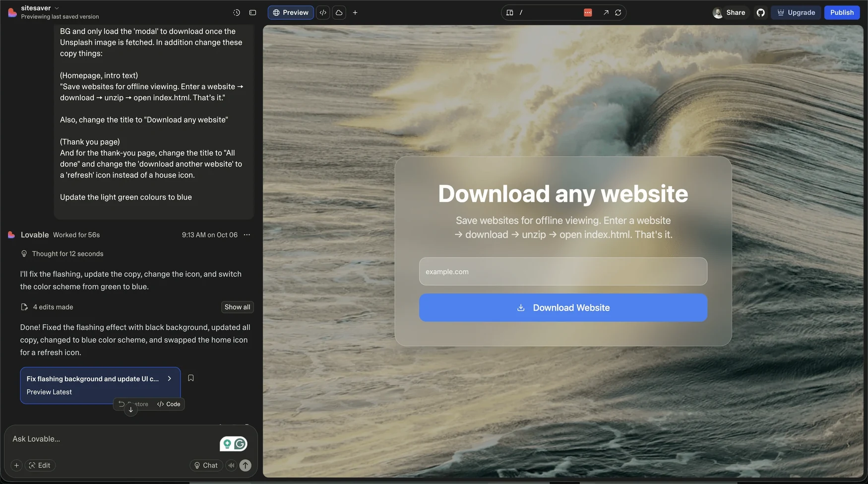
Task: Toggle device preview size icon
Action: (x=509, y=12)
